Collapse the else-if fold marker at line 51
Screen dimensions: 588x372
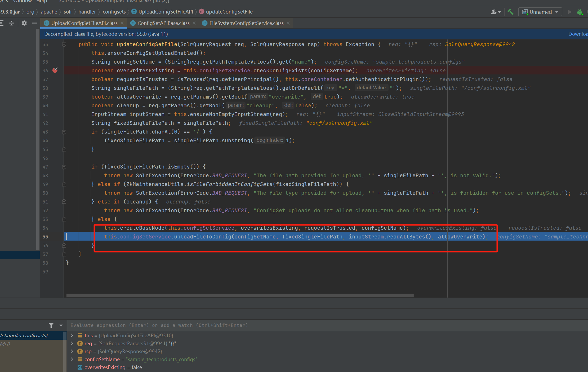[x=64, y=202]
